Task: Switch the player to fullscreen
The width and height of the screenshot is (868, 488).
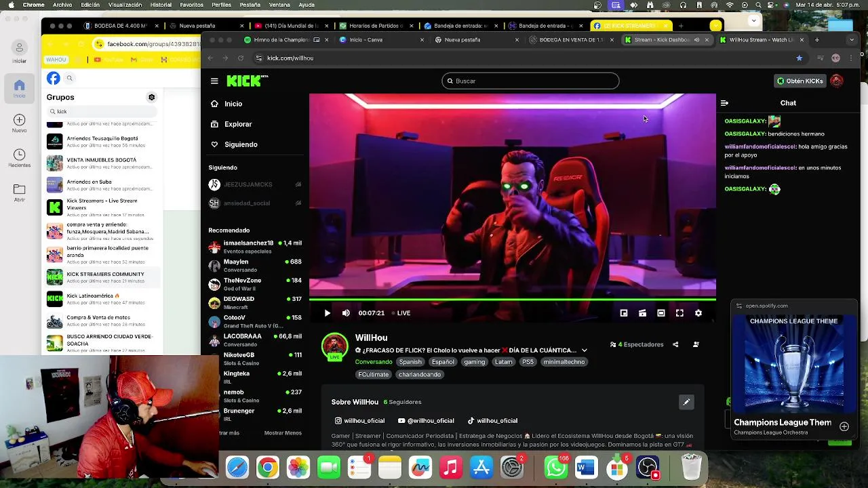Action: click(679, 313)
